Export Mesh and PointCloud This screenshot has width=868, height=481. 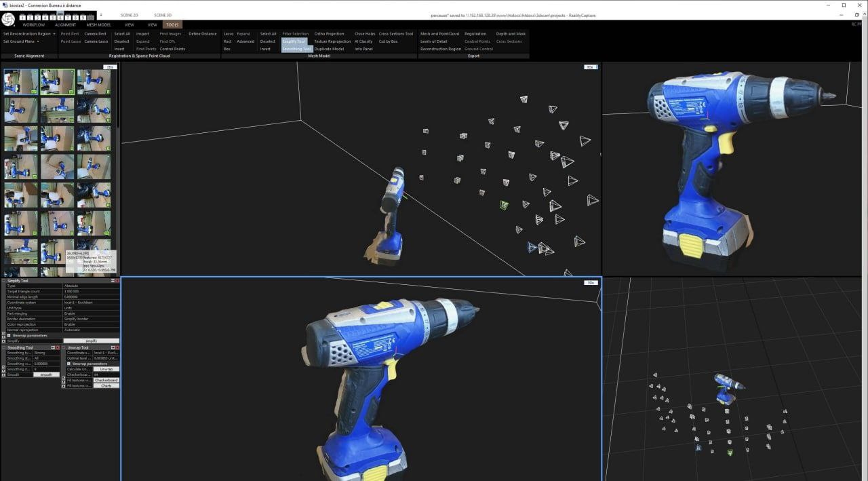[x=439, y=34]
